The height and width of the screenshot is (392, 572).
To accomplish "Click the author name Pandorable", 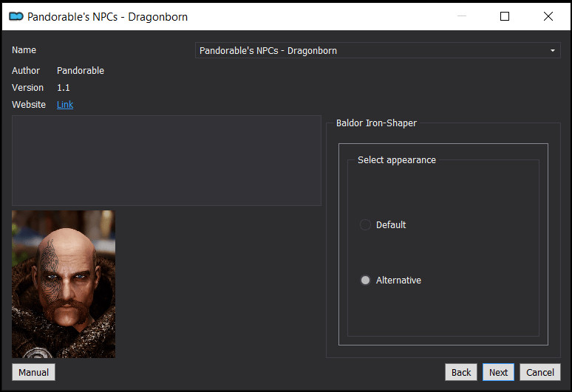I will pyautogui.click(x=81, y=71).
